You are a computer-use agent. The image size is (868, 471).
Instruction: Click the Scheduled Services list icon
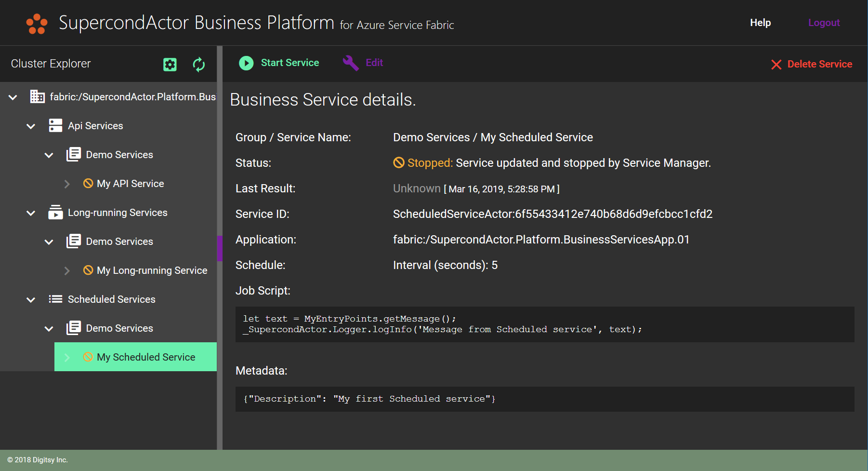coord(56,299)
